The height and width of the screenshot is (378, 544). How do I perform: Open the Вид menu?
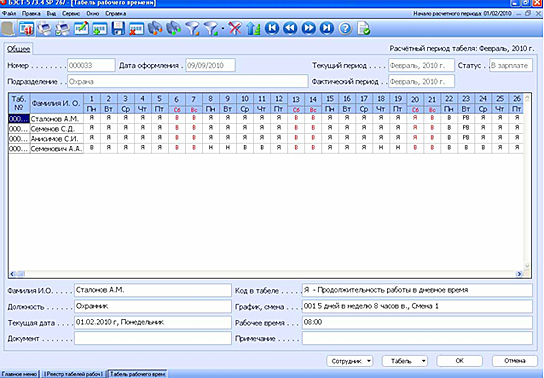pos(51,14)
